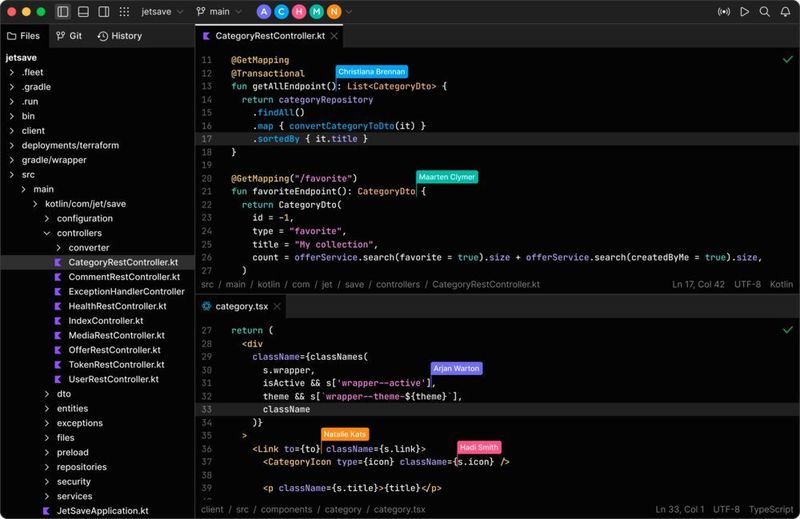
Task: Open the search magnifier icon
Action: [764, 12]
